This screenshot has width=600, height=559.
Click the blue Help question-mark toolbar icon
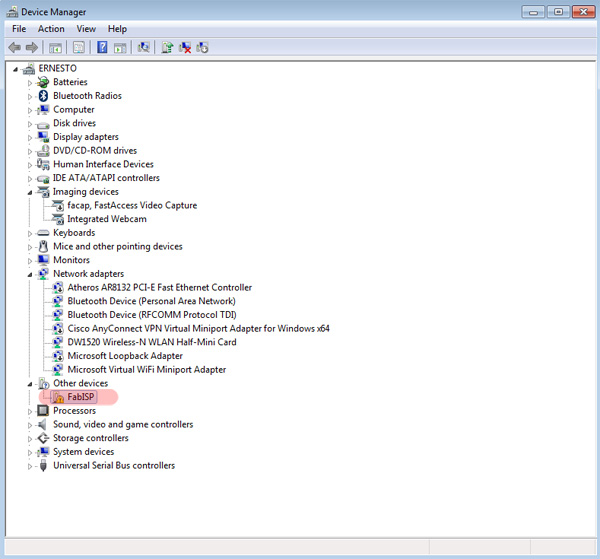coord(102,47)
